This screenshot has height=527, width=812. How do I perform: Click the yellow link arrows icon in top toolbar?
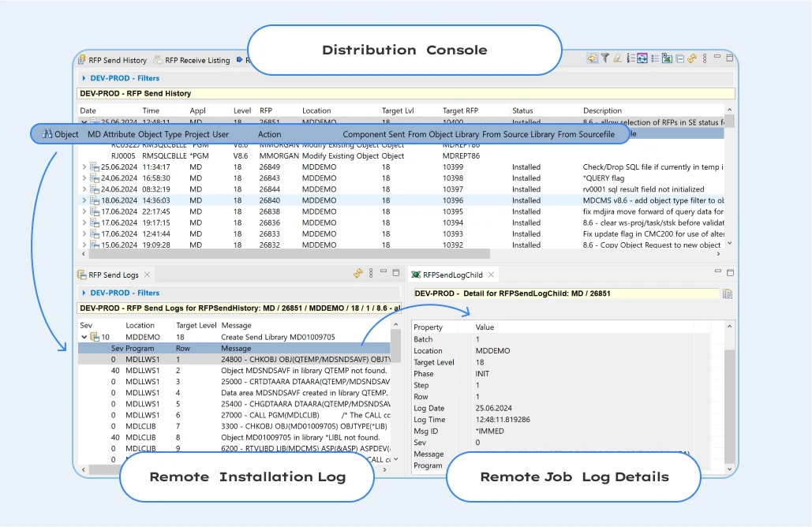(692, 58)
